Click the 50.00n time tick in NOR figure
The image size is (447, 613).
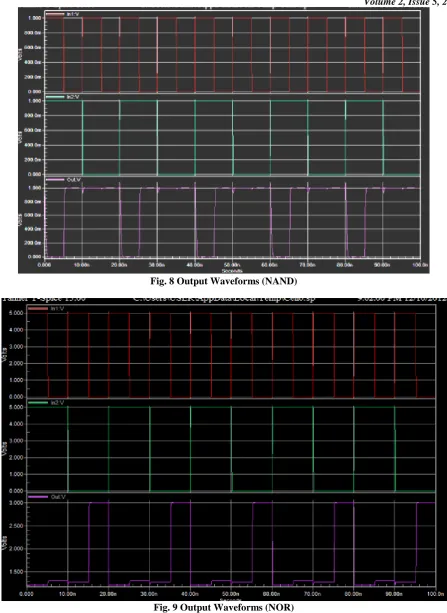click(x=231, y=593)
